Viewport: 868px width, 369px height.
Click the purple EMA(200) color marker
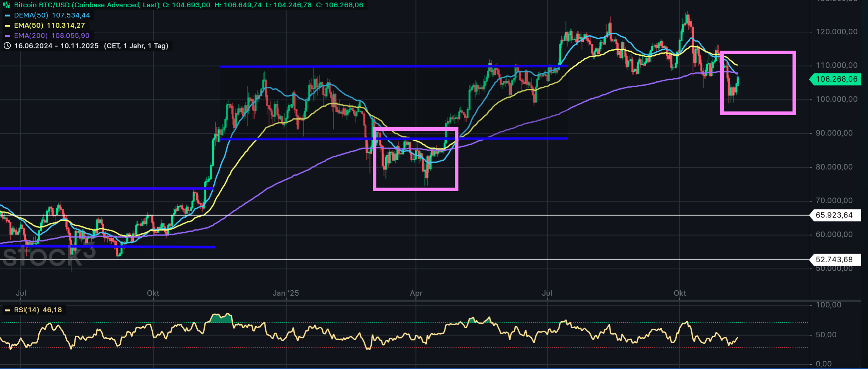pos(7,36)
